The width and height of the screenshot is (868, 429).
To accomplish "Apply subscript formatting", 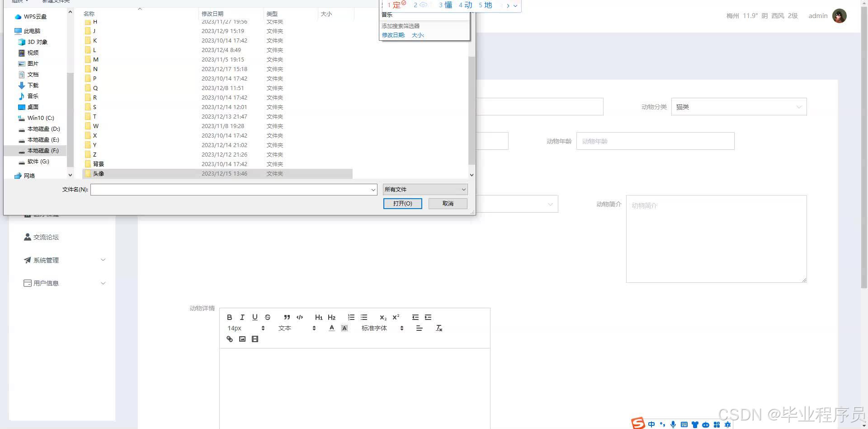I will pyautogui.click(x=383, y=317).
